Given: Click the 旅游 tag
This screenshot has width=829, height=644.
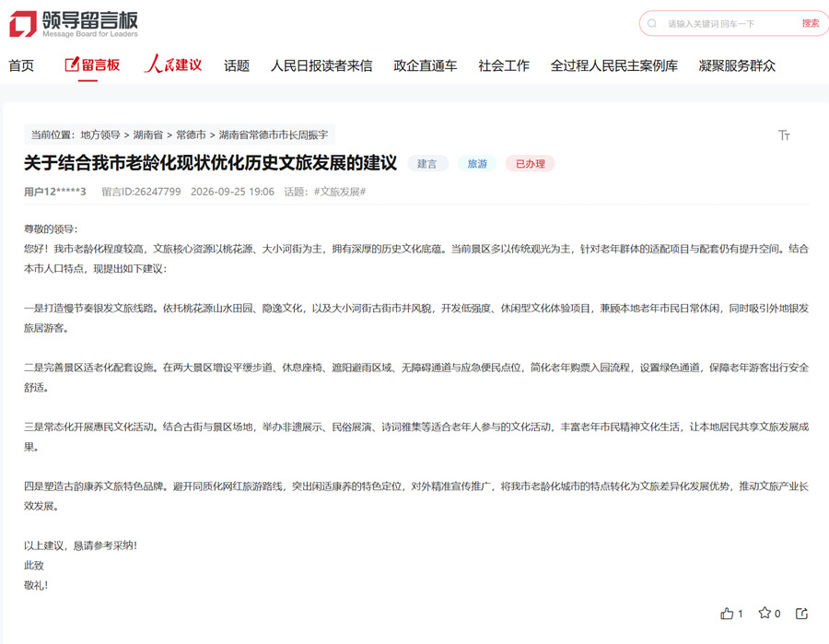Looking at the screenshot, I should tap(477, 164).
